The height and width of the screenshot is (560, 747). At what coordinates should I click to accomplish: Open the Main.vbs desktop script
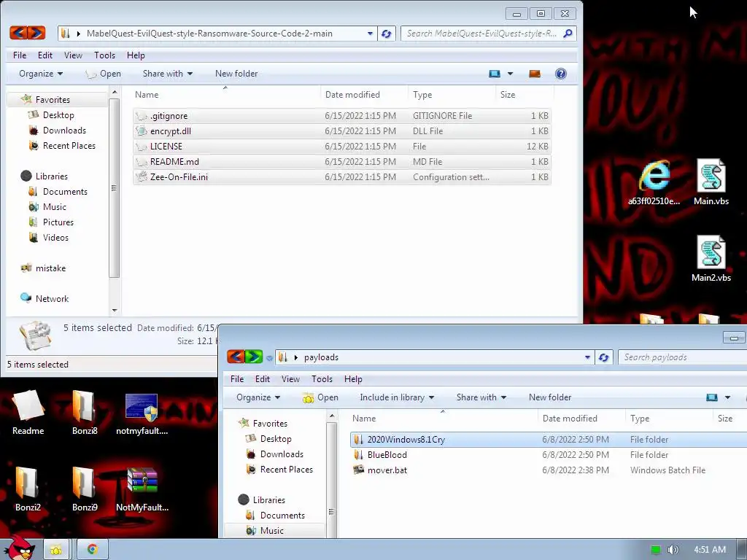coord(711,182)
